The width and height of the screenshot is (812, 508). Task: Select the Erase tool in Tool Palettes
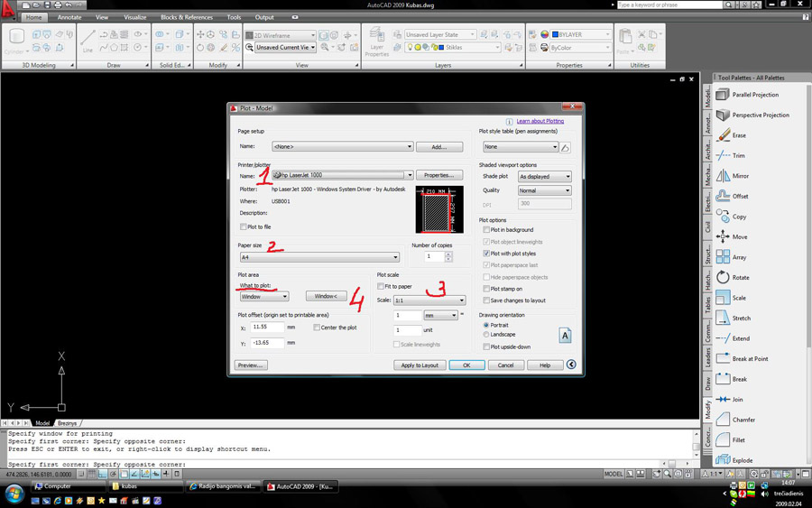pyautogui.click(x=724, y=135)
